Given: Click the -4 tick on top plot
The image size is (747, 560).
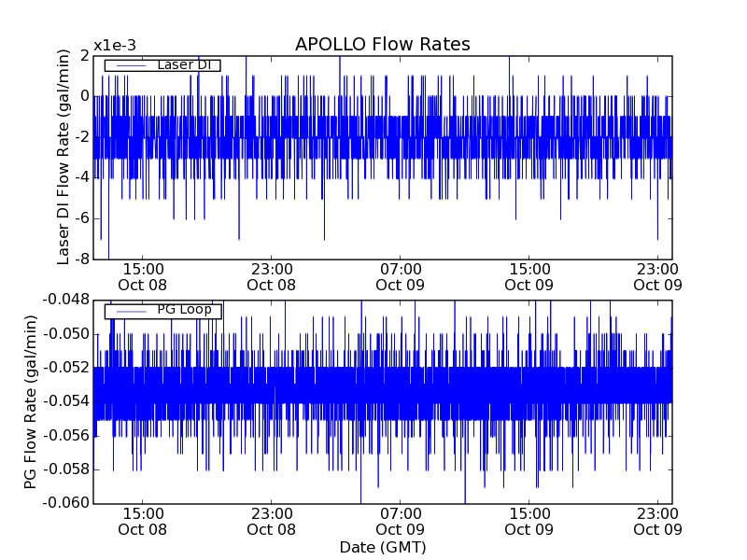Looking at the screenshot, I should 82,177.
